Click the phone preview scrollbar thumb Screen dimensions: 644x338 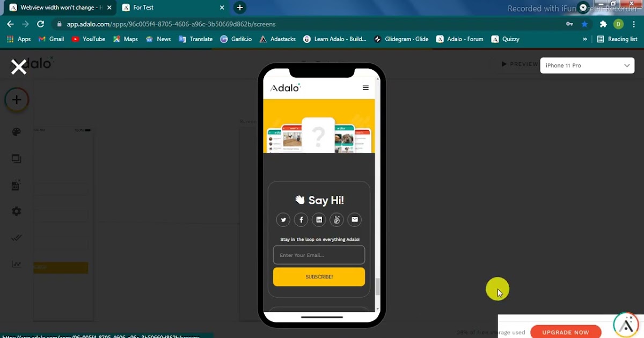(x=377, y=287)
